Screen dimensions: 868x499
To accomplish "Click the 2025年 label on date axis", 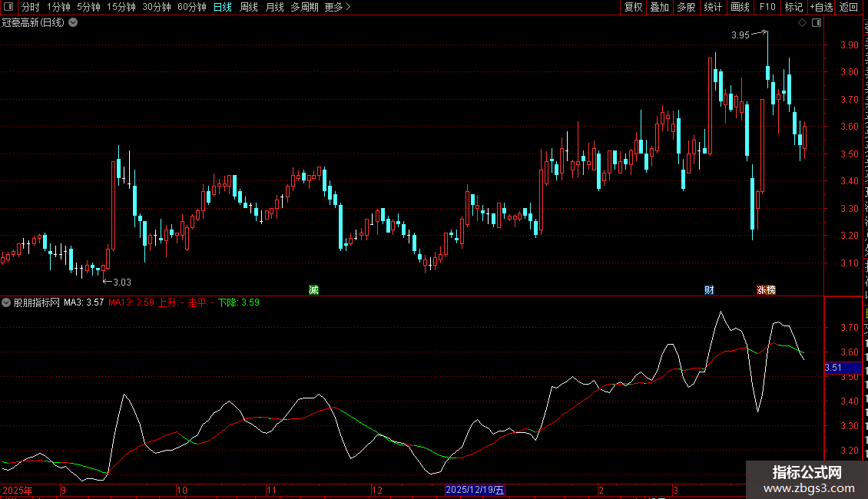I will 17,490.
